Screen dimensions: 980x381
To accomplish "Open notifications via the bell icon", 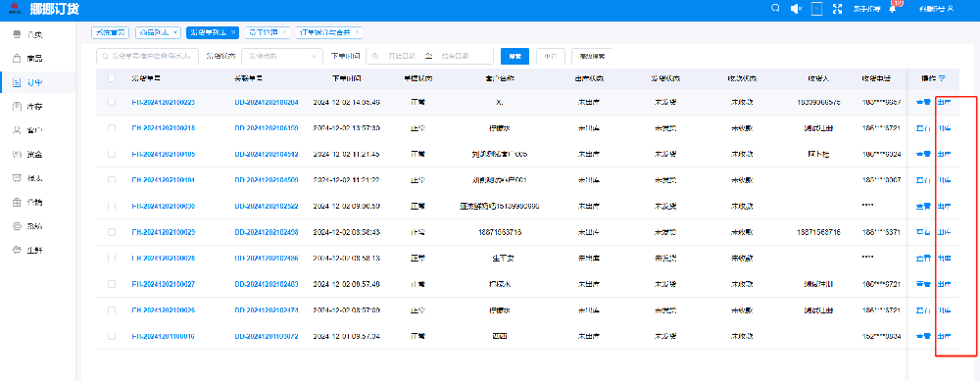I will point(892,9).
